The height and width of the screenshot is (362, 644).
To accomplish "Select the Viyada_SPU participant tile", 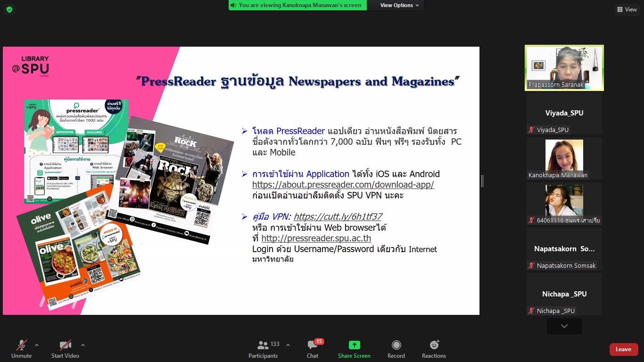I will click(x=564, y=113).
